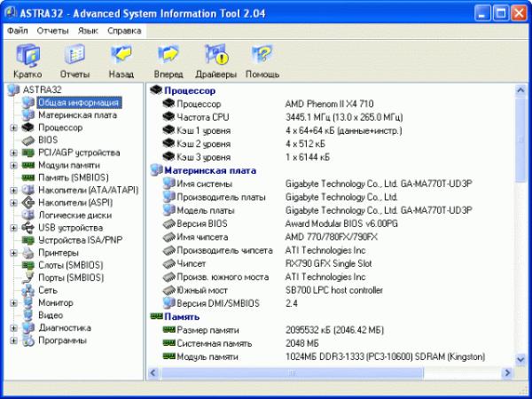
Task: Open the Язык menu
Action: (x=88, y=31)
